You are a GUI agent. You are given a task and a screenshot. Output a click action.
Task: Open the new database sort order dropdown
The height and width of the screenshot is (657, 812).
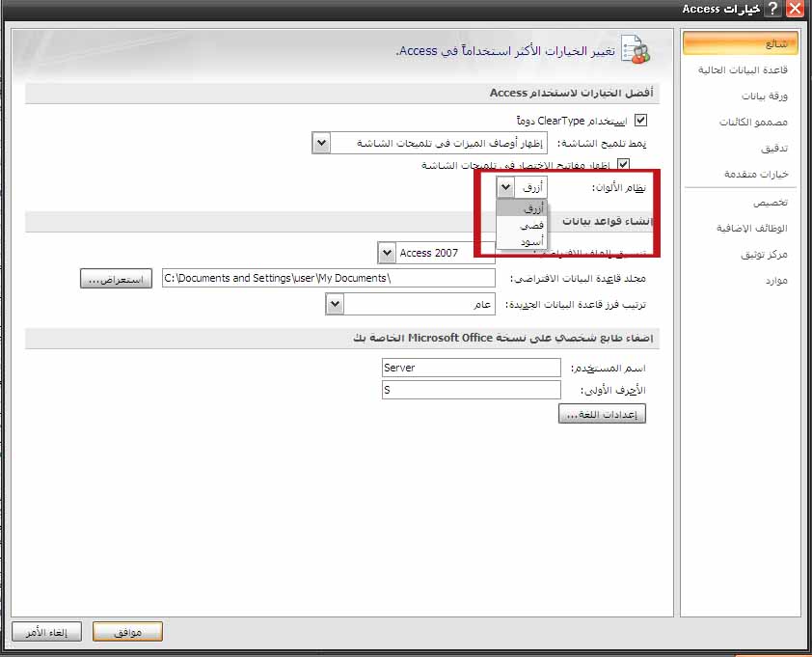click(x=335, y=304)
